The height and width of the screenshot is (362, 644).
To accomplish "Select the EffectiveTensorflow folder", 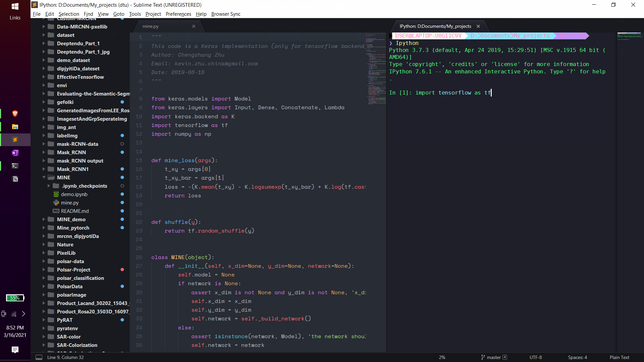I will 80,77.
